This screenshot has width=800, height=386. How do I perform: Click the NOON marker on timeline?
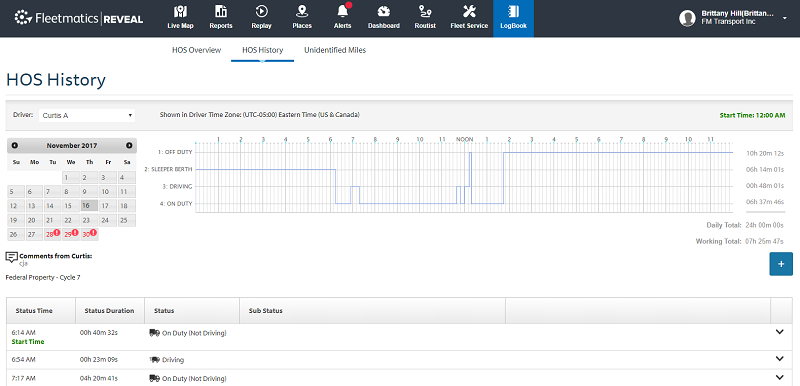tap(464, 139)
